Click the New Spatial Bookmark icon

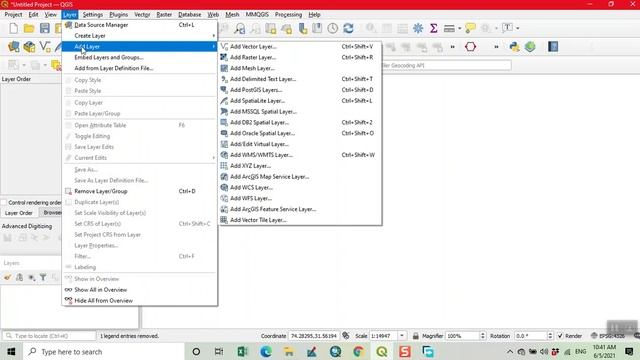pyautogui.click(x=302, y=28)
